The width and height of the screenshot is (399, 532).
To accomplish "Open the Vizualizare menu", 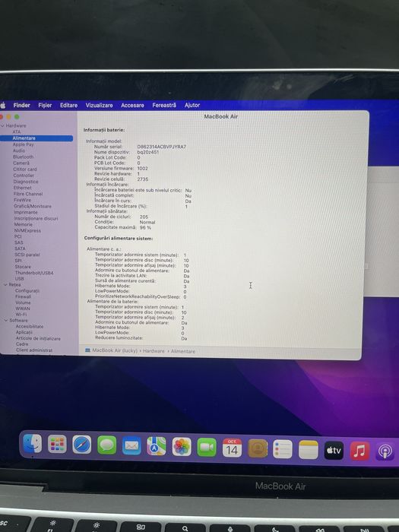I will click(x=99, y=105).
